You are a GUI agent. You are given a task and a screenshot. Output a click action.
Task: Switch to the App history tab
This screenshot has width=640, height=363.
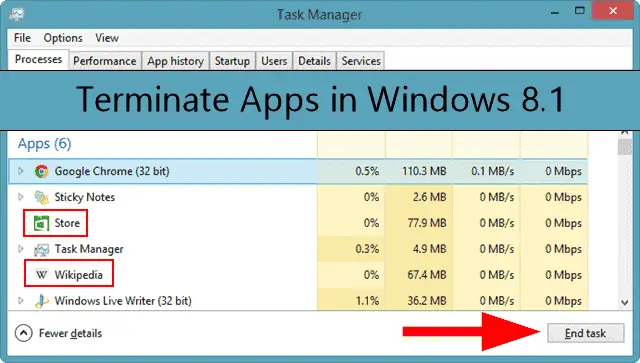pos(176,61)
